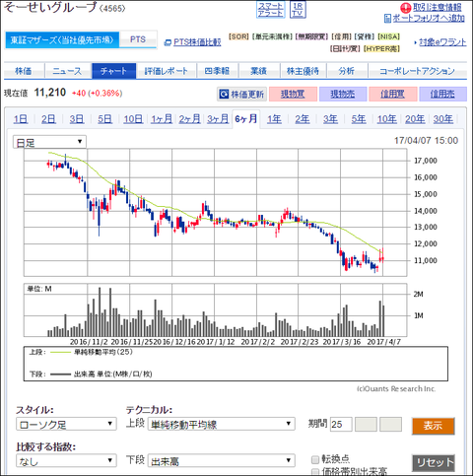Toggle the 価格帯別出来高 checkbox

coord(315,472)
